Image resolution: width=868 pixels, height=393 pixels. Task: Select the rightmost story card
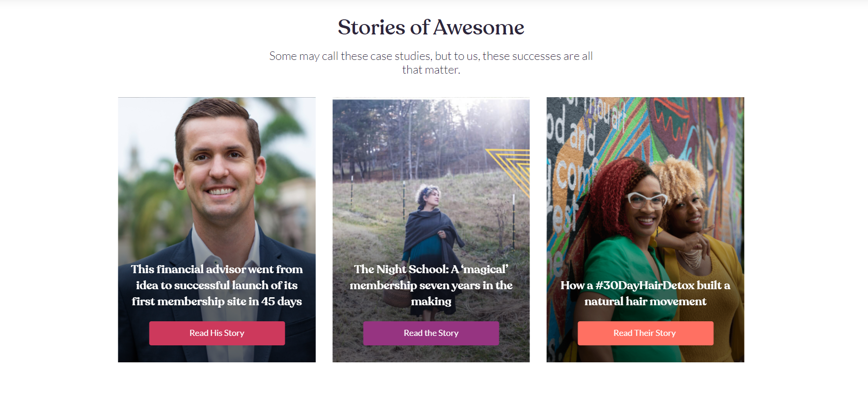click(645, 230)
